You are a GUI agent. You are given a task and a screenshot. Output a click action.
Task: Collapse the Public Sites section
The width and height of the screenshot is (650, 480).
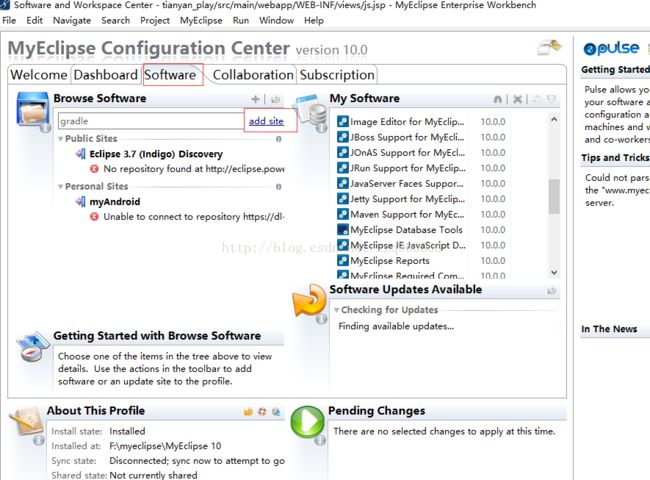[61, 138]
